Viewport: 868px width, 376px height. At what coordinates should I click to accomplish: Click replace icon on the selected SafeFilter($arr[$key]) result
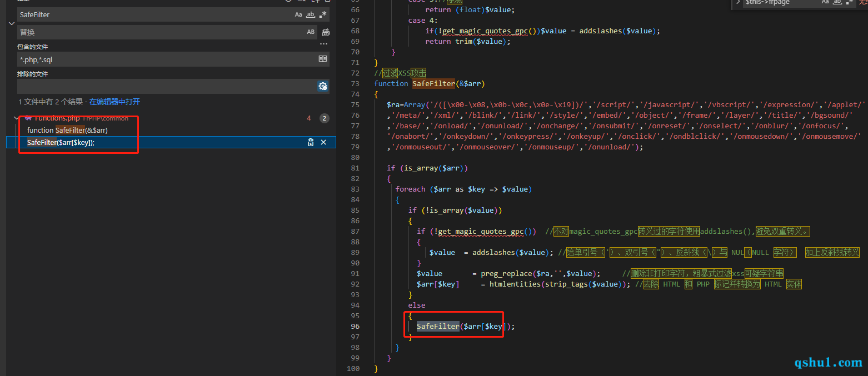pyautogui.click(x=311, y=143)
